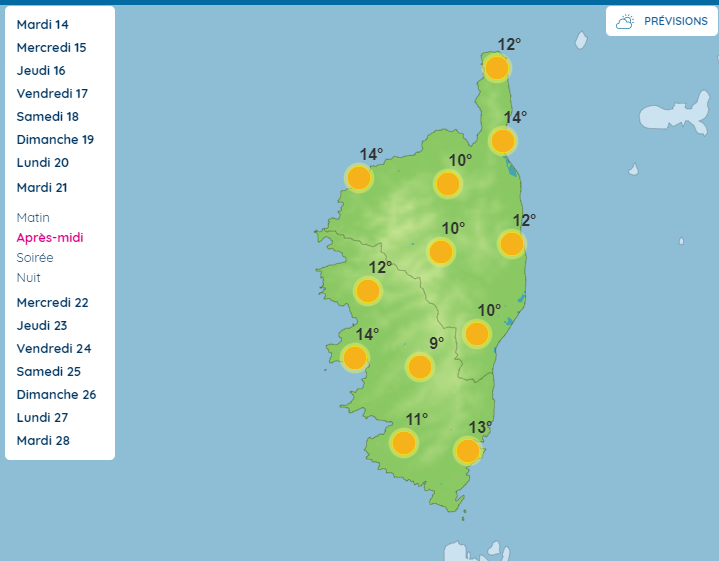Open the PRÉVISIONS forecast button
The height and width of the screenshot is (561, 719).
pos(662,21)
